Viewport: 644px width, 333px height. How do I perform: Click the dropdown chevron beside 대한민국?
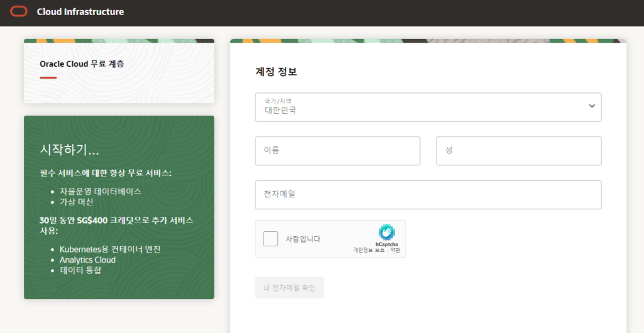pyautogui.click(x=592, y=106)
